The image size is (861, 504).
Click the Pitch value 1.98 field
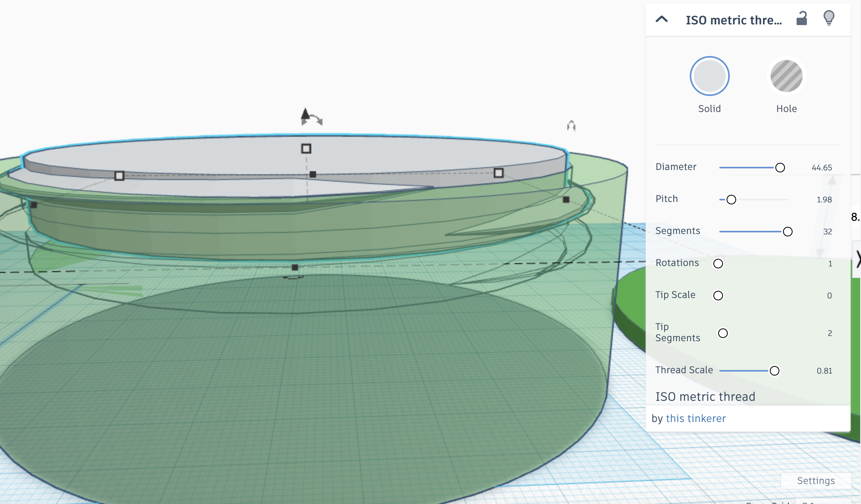point(824,200)
